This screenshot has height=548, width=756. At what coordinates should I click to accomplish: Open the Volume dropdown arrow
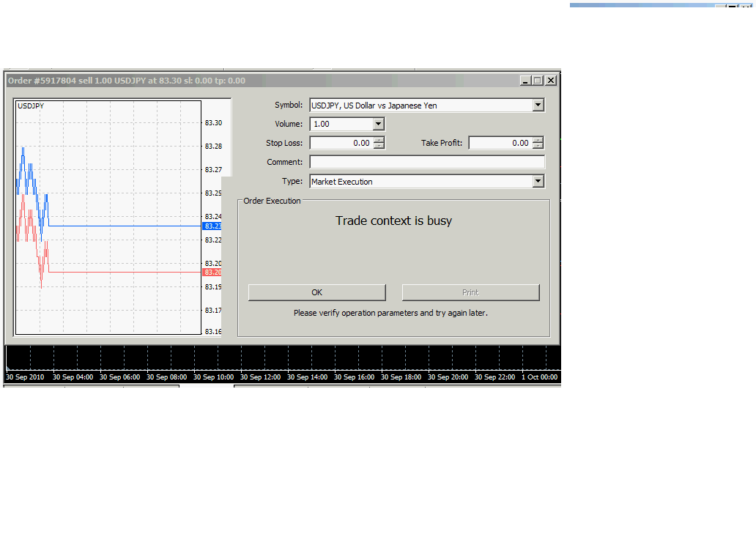coord(379,124)
